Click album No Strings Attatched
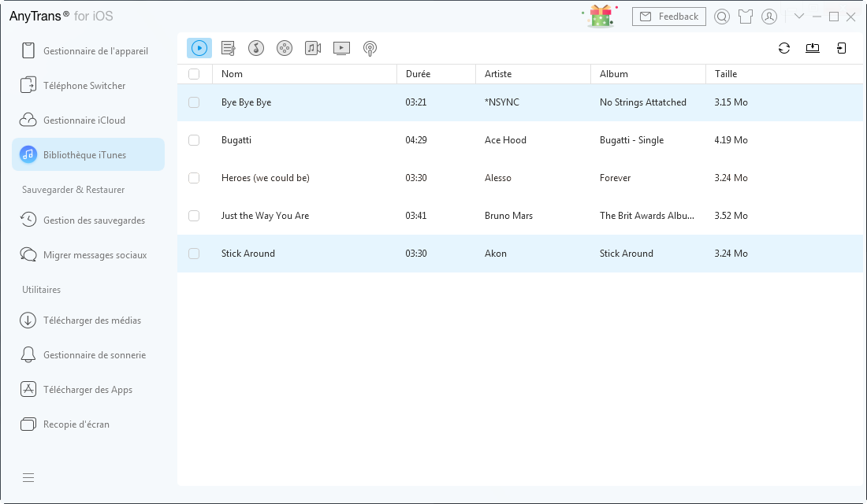The width and height of the screenshot is (867, 504). (x=643, y=102)
